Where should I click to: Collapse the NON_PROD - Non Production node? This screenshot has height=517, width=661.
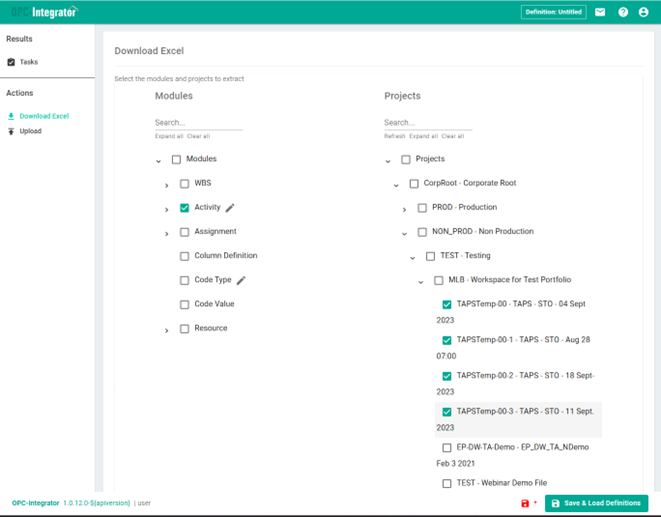404,234
